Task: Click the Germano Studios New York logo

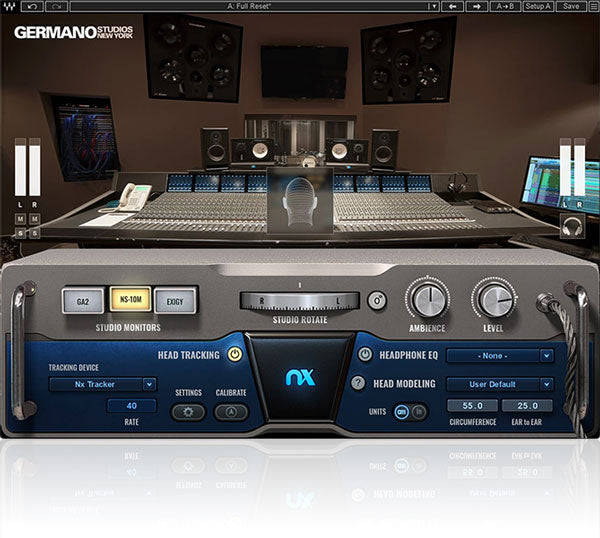Action: point(73,32)
